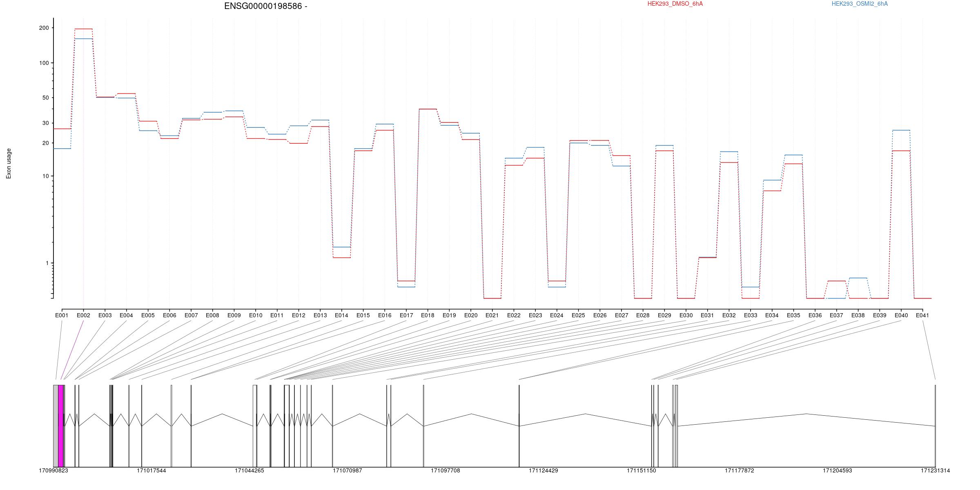The width and height of the screenshot is (980, 490).
Task: Click the E031 exon label
Action: tap(707, 315)
